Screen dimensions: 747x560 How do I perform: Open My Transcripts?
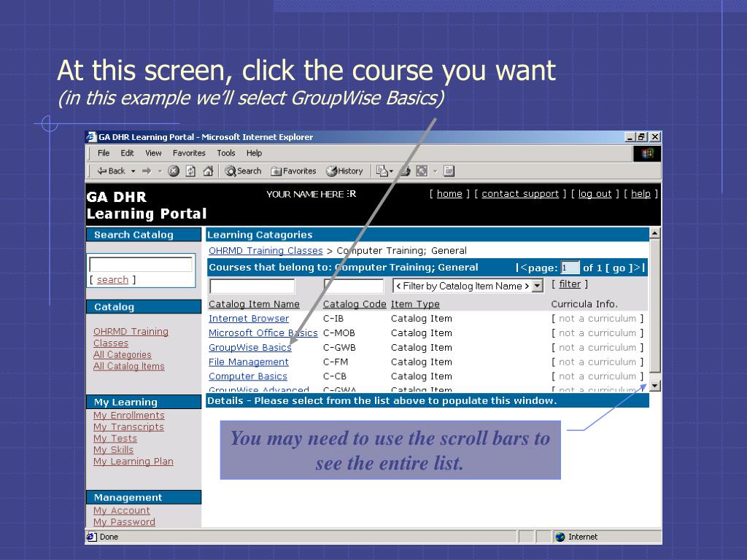click(x=128, y=427)
